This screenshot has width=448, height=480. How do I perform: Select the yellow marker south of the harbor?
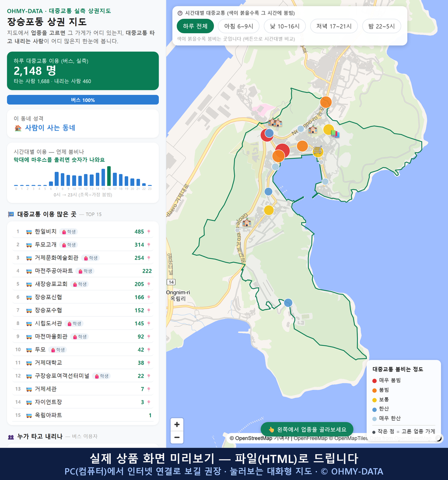click(x=269, y=210)
